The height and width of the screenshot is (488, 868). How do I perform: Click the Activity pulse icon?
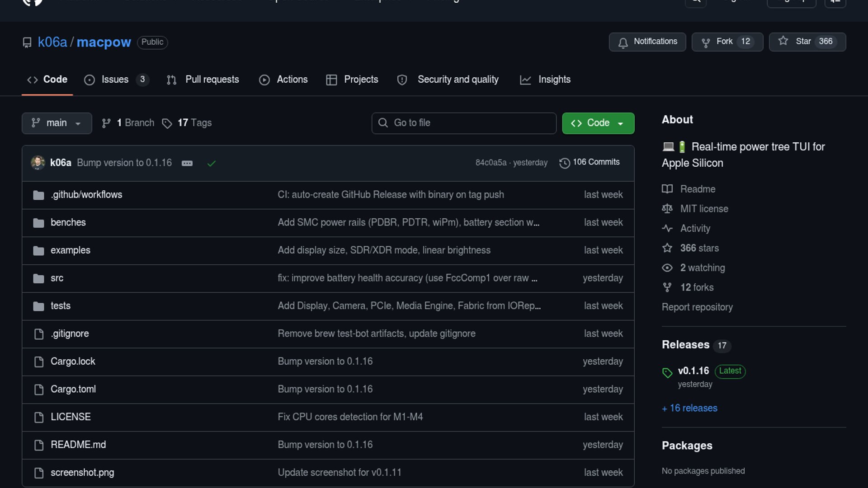coord(667,228)
